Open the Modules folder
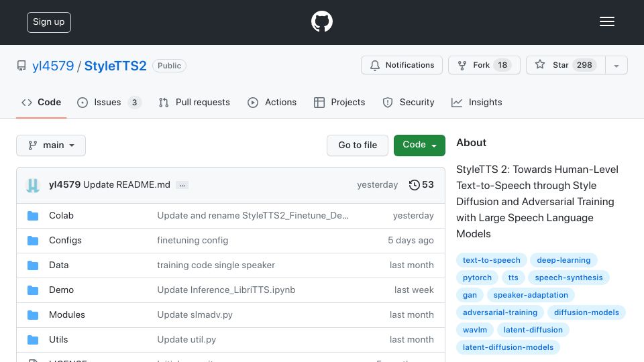Image resolution: width=644 pixels, height=362 pixels. pos(67,315)
